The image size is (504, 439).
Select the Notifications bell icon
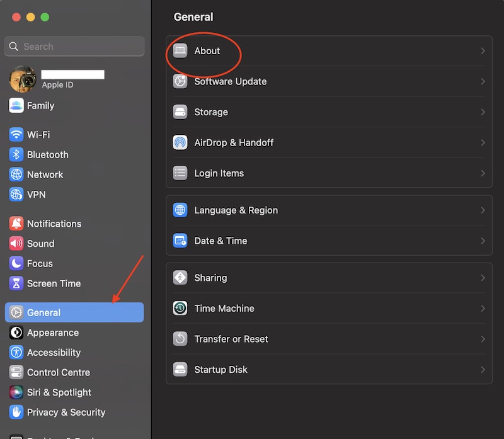pyautogui.click(x=16, y=224)
